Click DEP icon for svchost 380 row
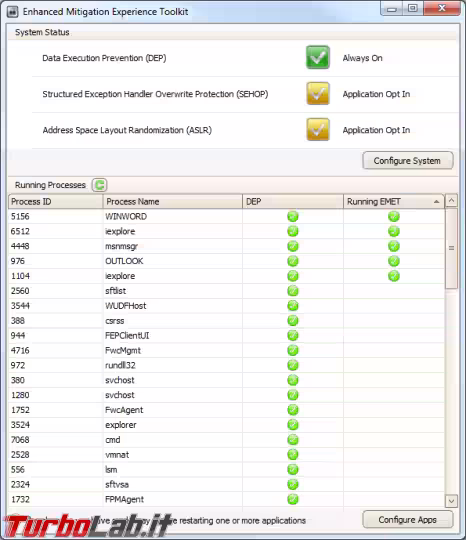Image resolution: width=466 pixels, height=540 pixels. tap(293, 380)
